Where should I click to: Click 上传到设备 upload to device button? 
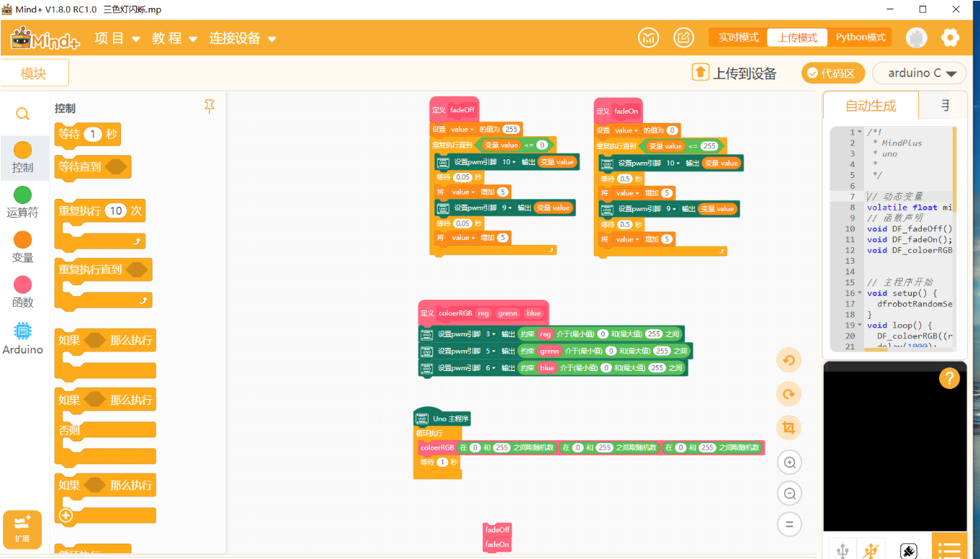[734, 73]
